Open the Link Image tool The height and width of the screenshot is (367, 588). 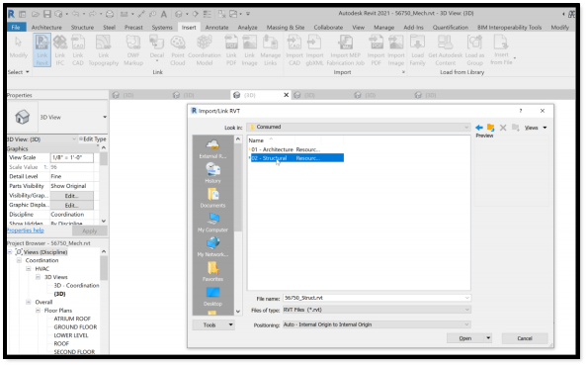pos(249,50)
